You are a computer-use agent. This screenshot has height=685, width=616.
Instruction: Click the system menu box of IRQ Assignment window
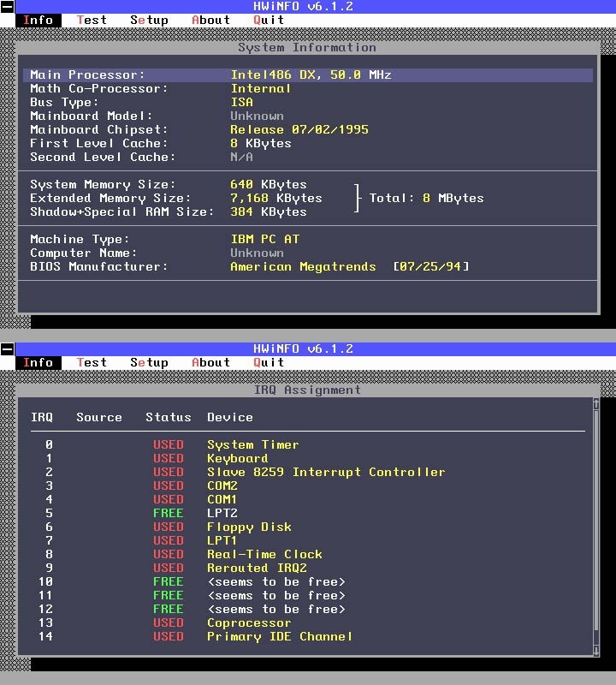pos(8,349)
